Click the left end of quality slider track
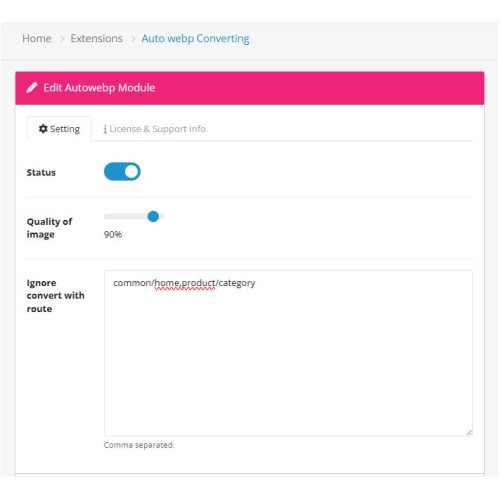Image resolution: width=500 pixels, height=500 pixels. coord(106,217)
